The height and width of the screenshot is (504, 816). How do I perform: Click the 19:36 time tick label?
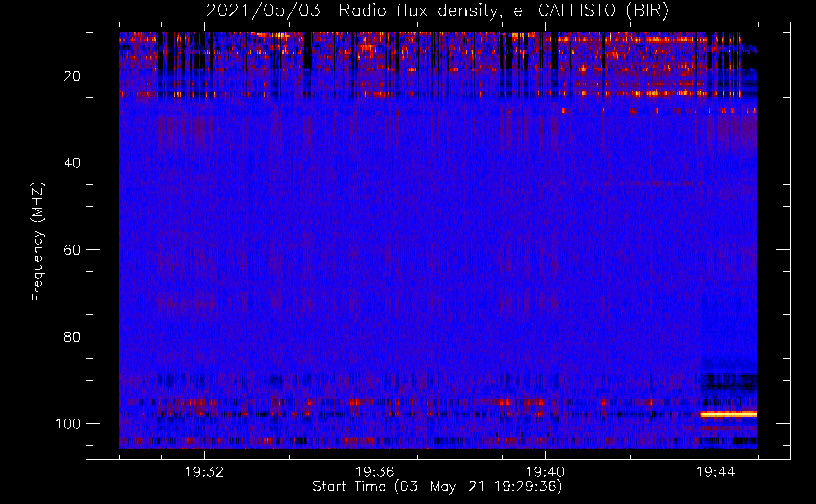coord(375,472)
